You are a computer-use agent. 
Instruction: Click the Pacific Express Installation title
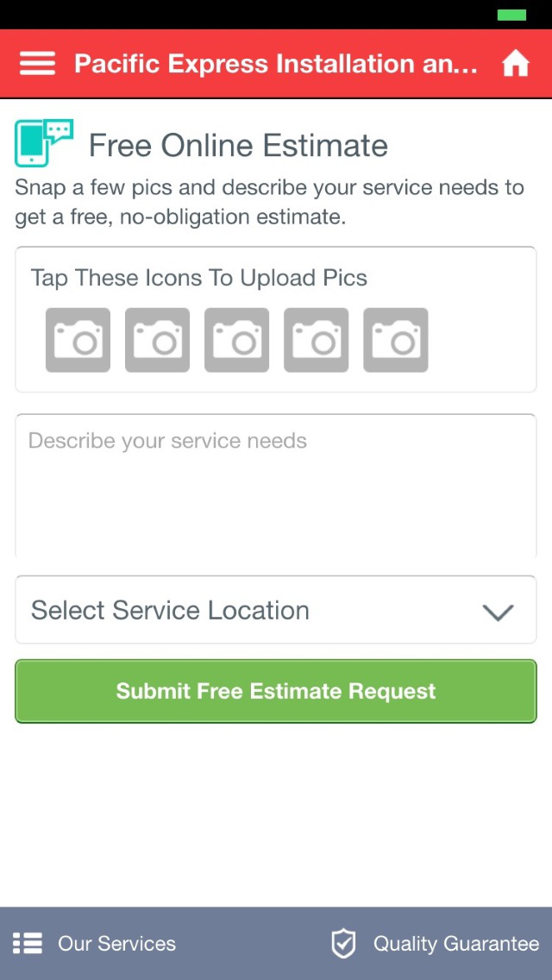coord(276,64)
